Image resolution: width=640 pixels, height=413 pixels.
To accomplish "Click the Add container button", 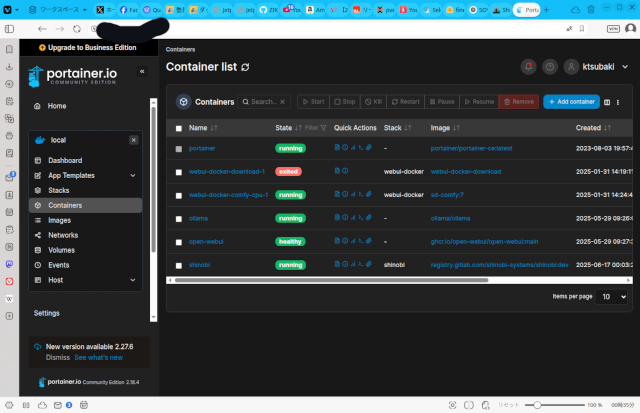I will 571,102.
